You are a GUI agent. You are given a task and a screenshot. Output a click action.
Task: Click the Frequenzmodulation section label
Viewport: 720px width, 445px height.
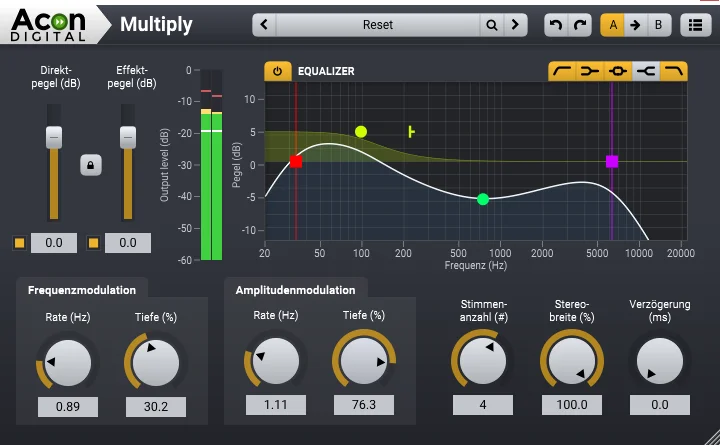(82, 290)
